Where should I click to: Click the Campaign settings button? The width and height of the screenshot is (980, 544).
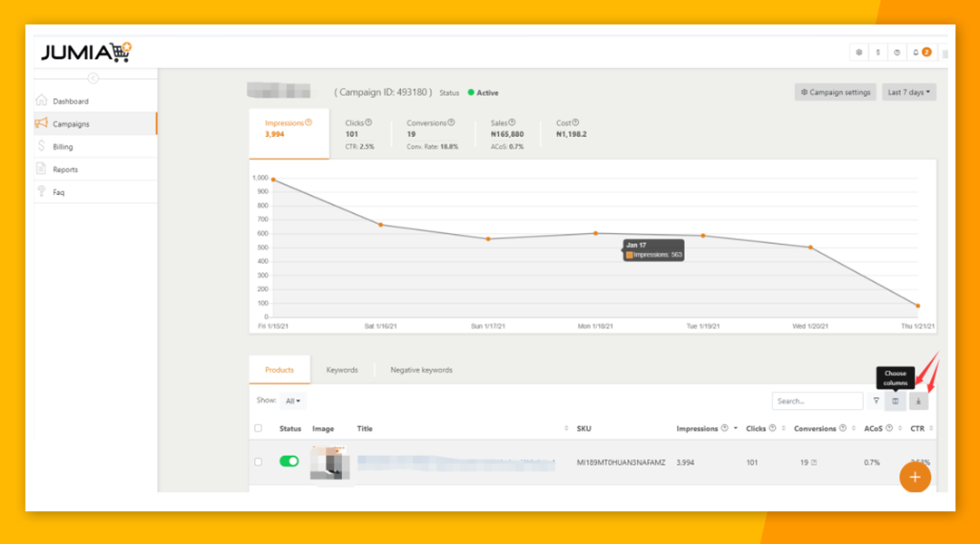coord(836,92)
